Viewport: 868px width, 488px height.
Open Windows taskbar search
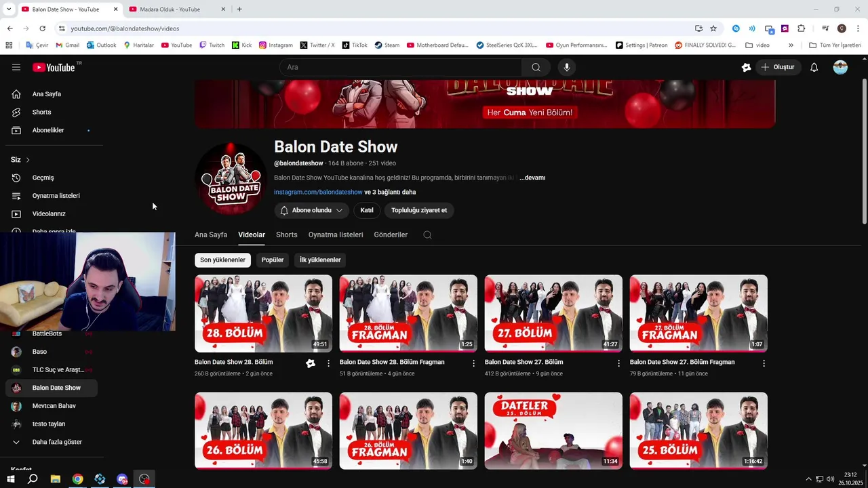point(33,479)
